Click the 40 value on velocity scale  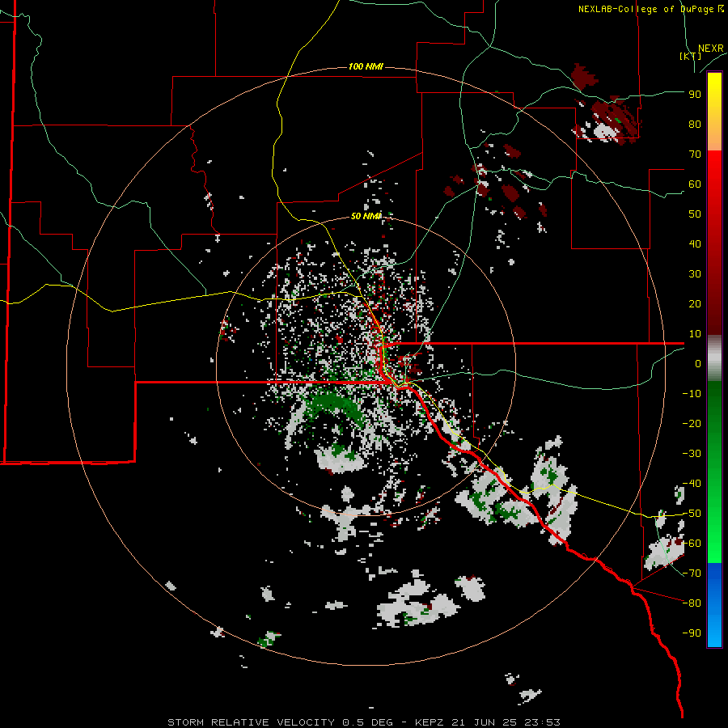coord(695,243)
